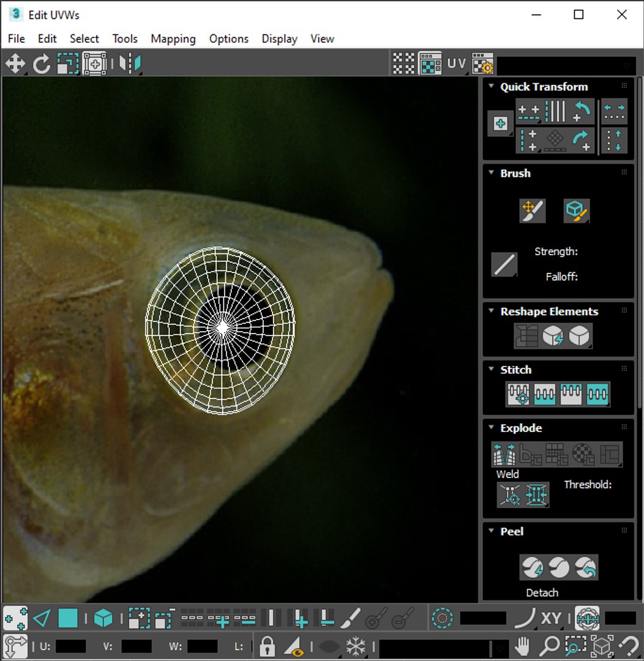This screenshot has height=661, width=644.
Task: Click the Quick Peel icon
Action: 532,567
